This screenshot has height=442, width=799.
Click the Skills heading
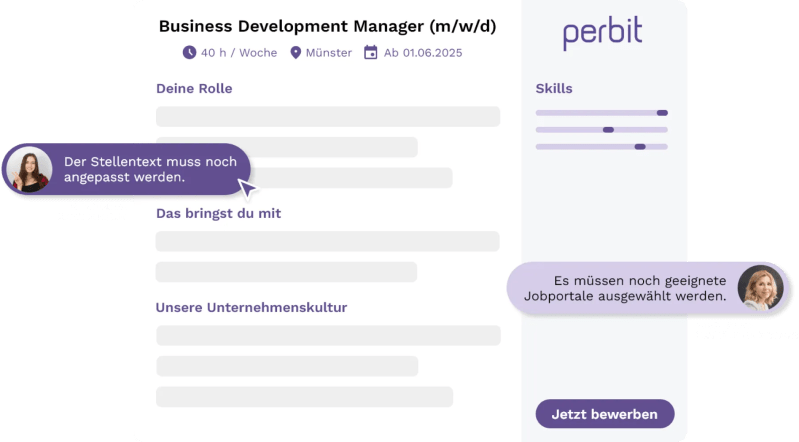coord(554,89)
